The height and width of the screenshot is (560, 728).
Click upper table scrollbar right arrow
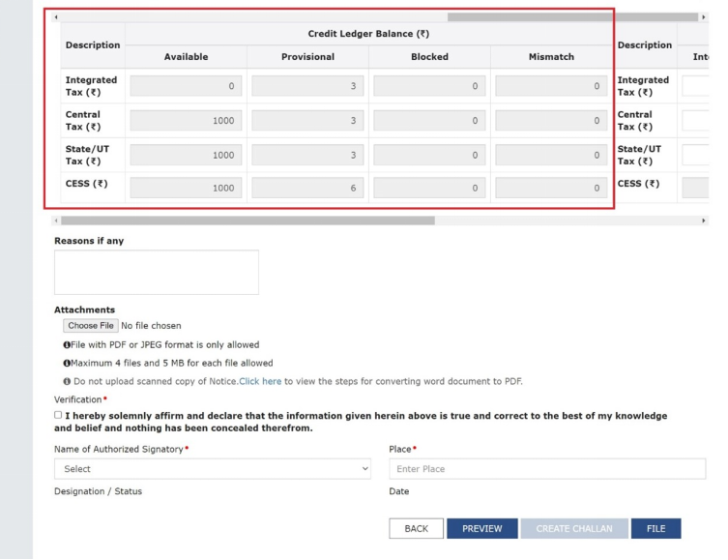click(x=704, y=17)
